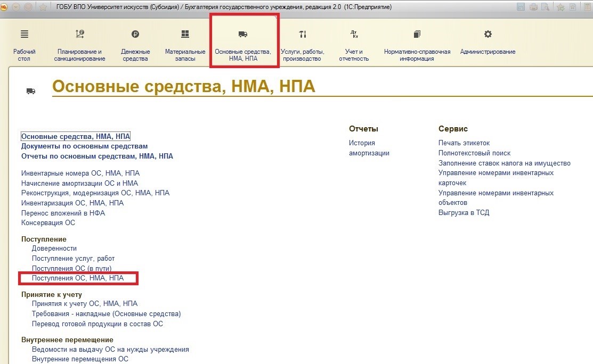
Task: Click Печать этикеток in Сервис
Action: [x=464, y=143]
